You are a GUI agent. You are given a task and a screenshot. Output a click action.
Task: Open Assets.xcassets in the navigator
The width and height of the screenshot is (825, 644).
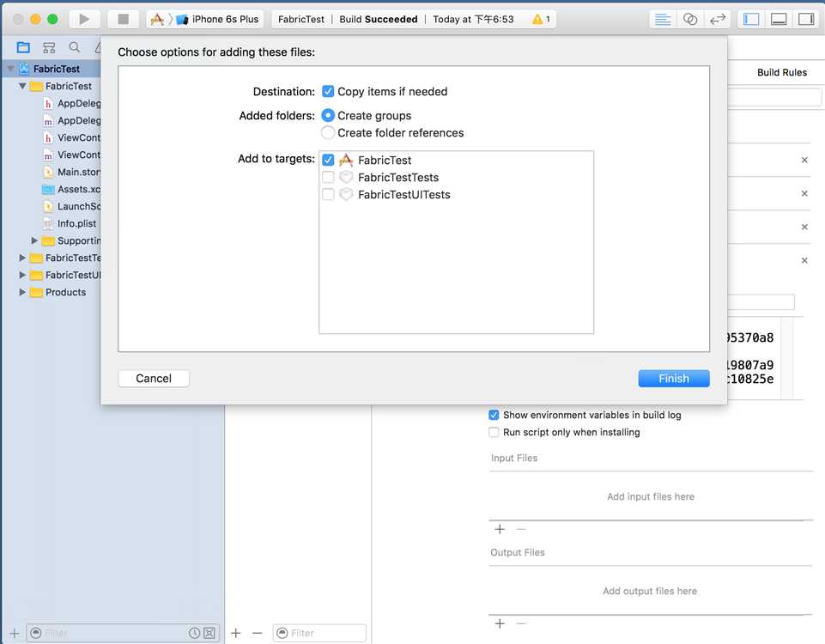(x=71, y=189)
